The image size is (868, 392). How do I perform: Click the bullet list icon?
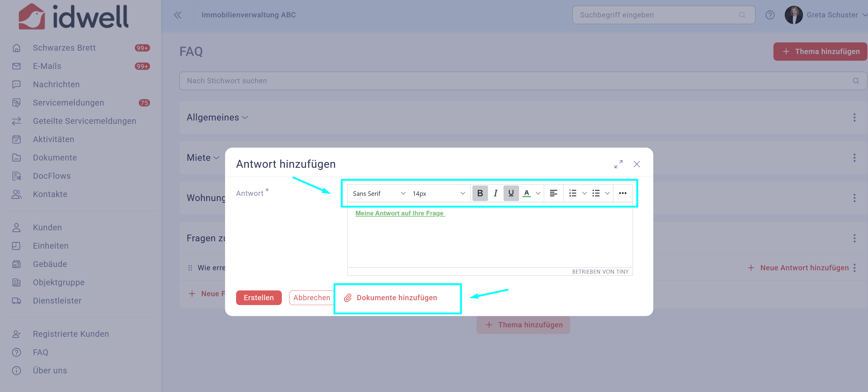coord(596,193)
